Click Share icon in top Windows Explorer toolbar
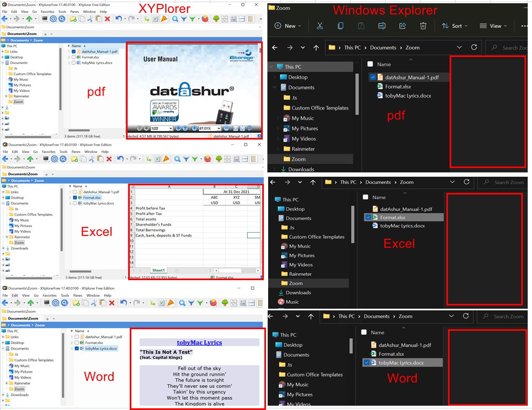The height and width of the screenshot is (410, 532). [402, 26]
